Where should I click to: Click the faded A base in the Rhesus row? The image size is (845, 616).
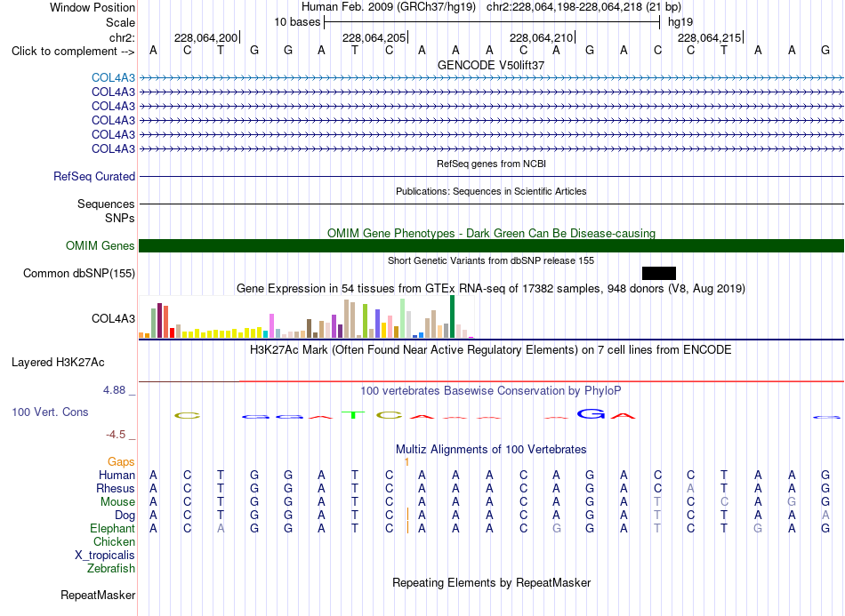[690, 488]
